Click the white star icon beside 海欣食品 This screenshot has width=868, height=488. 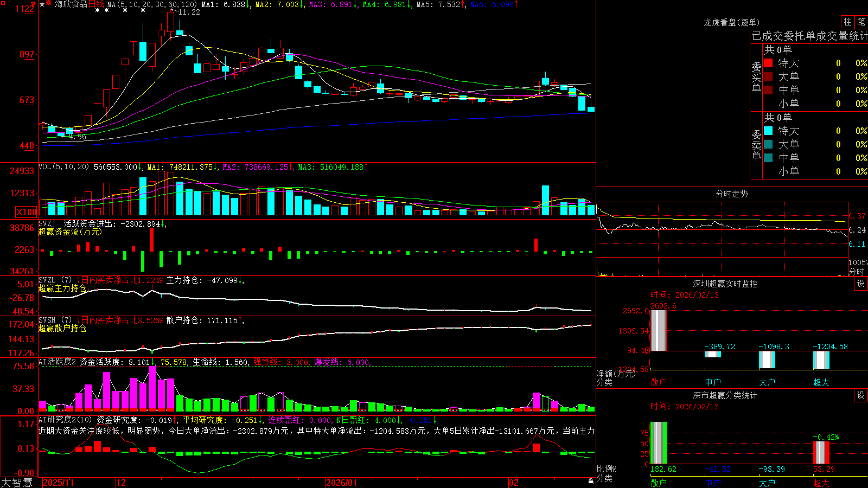point(42,4)
